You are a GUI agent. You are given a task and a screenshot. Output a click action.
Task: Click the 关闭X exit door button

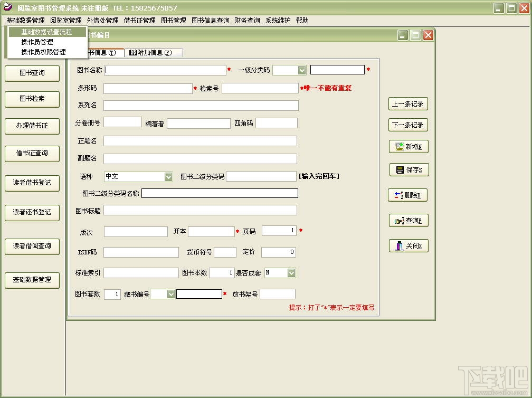click(408, 245)
